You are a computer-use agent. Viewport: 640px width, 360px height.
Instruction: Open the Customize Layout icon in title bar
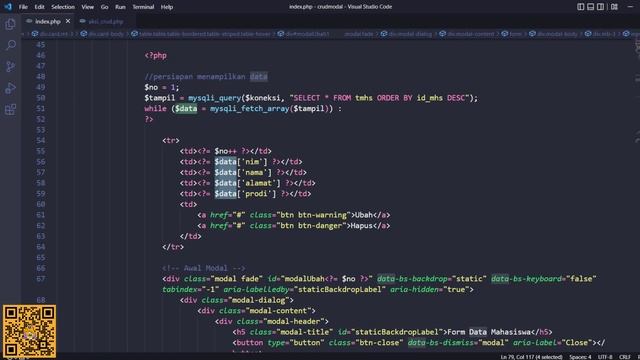(614, 7)
